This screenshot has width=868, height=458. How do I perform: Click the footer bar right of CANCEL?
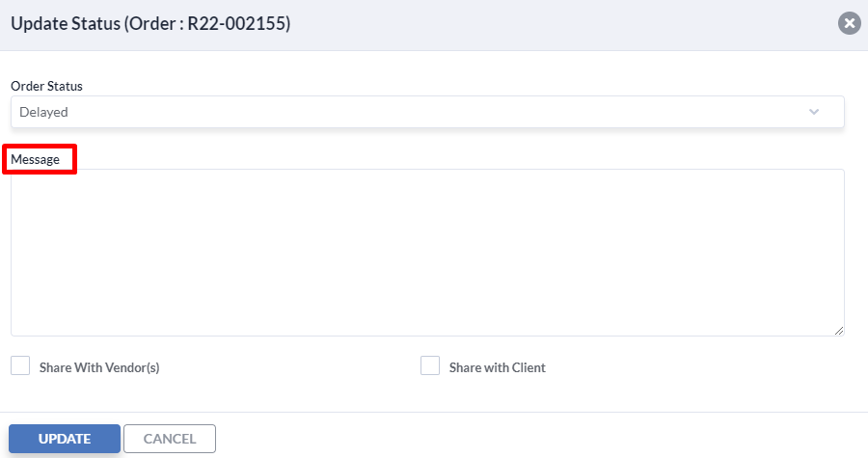pos(542,437)
